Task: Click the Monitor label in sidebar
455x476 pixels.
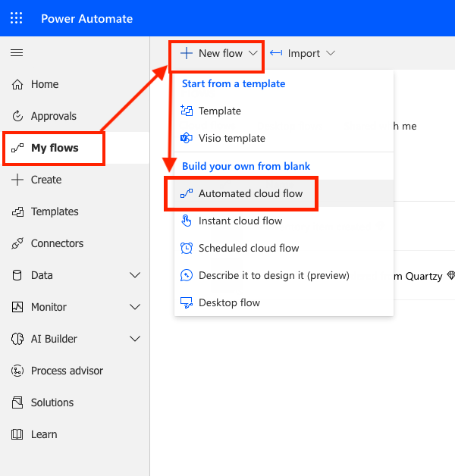Action: [x=49, y=307]
